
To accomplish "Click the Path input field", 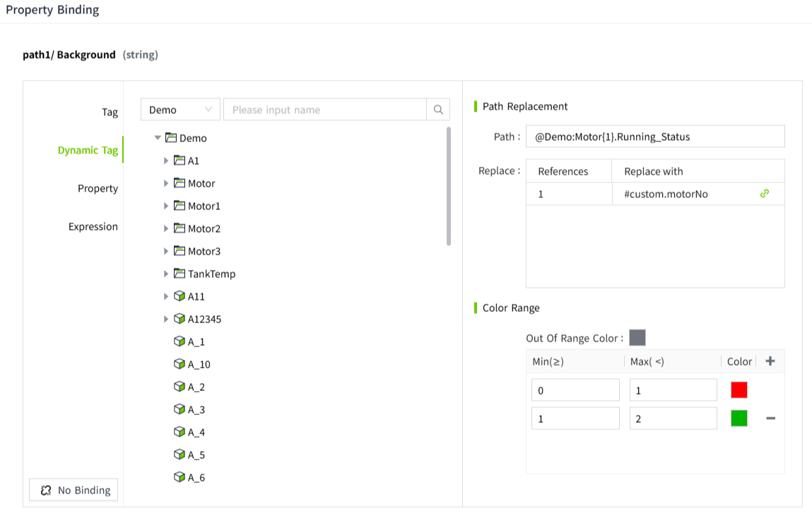I will click(x=654, y=136).
